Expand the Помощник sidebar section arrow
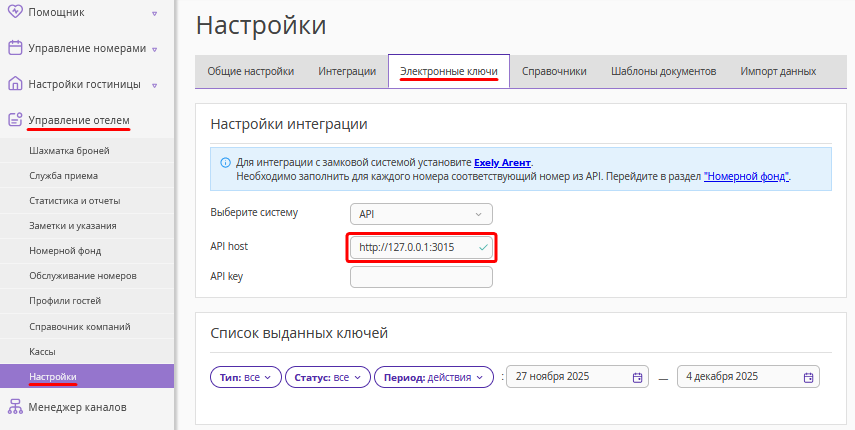This screenshot has width=855, height=430. pyautogui.click(x=154, y=13)
